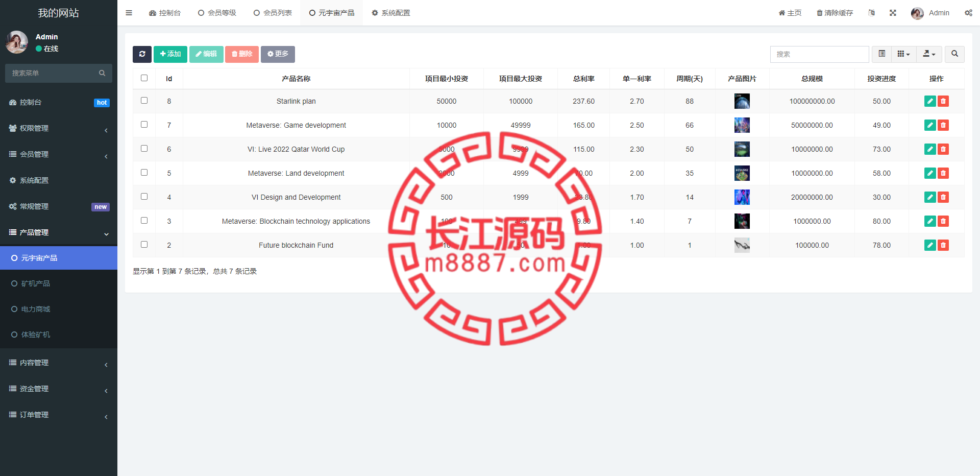Expand the 订单管理 sidebar menu
This screenshot has height=476, width=980.
click(59, 415)
